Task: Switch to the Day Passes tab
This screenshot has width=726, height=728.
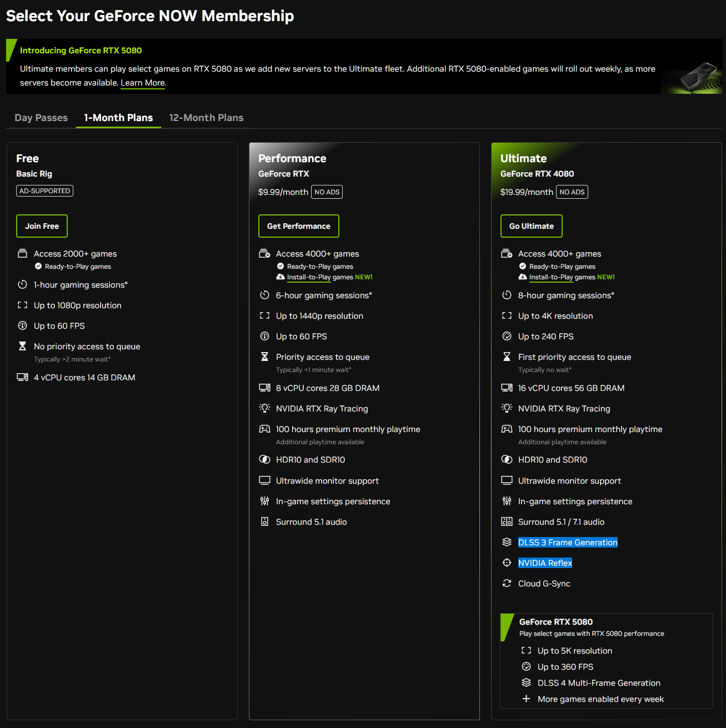Action: [x=41, y=118]
